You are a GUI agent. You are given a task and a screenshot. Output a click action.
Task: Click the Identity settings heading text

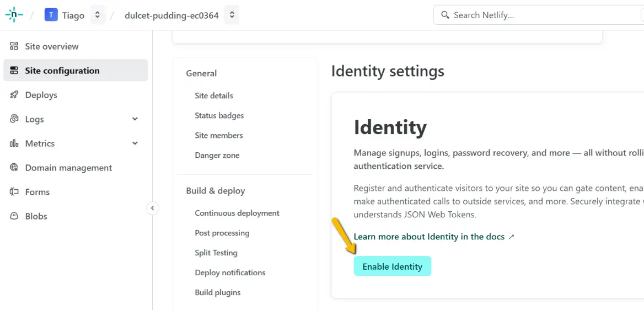pyautogui.click(x=388, y=71)
